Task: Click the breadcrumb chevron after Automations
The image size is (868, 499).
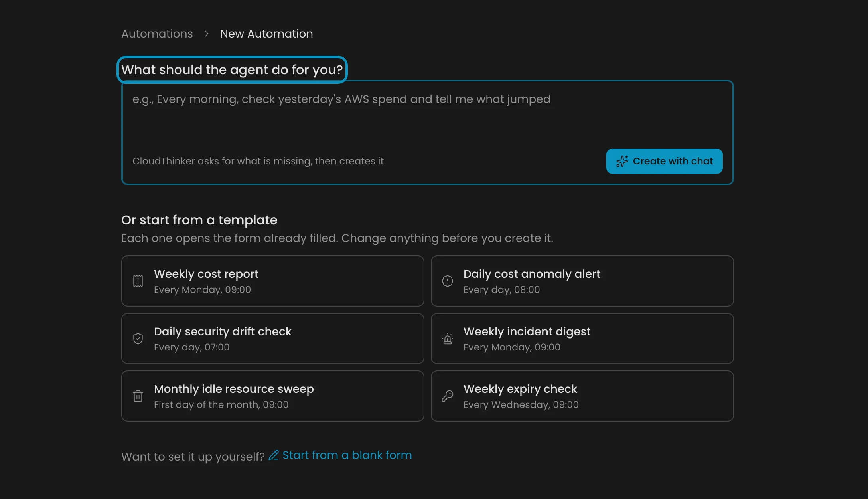Action: (207, 34)
